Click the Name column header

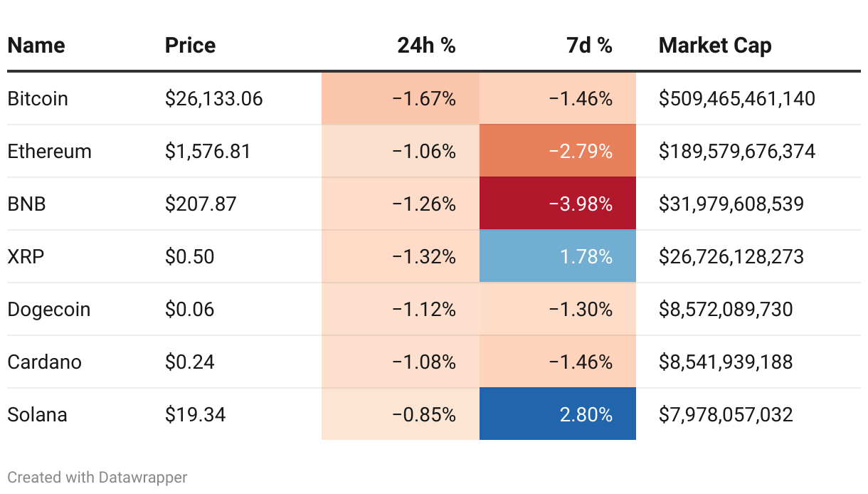(x=36, y=46)
